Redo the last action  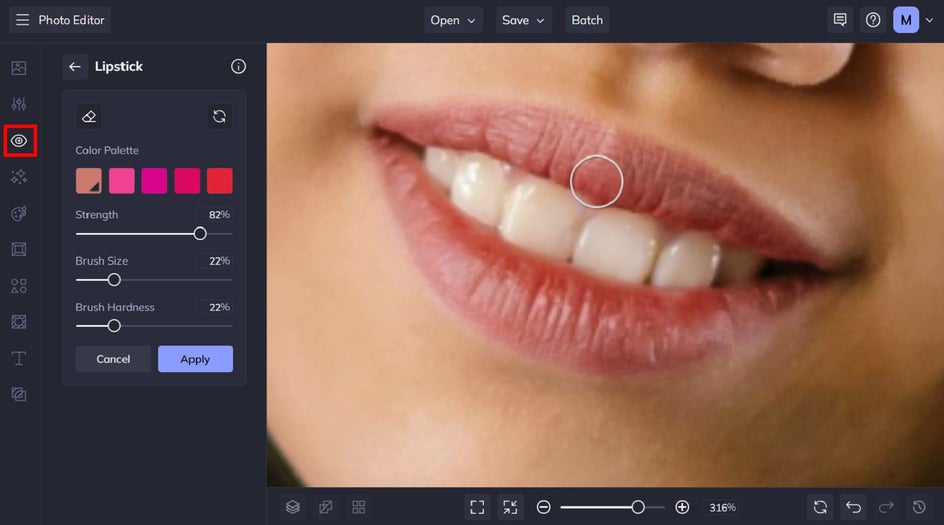coord(886,508)
